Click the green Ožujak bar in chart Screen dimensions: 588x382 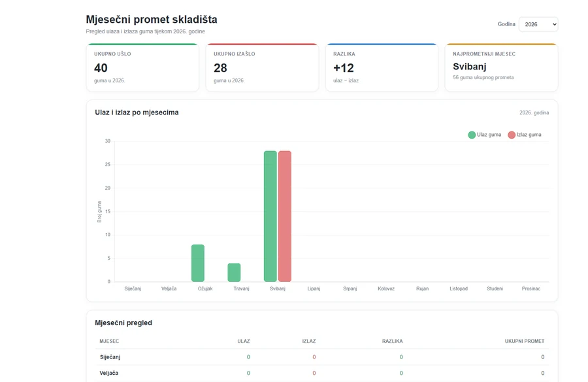pyautogui.click(x=197, y=263)
